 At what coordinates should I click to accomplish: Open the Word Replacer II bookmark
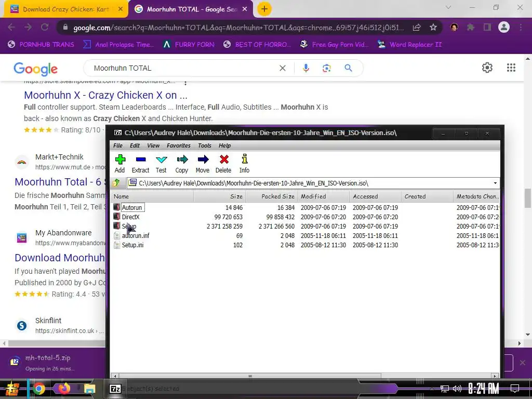(x=410, y=45)
